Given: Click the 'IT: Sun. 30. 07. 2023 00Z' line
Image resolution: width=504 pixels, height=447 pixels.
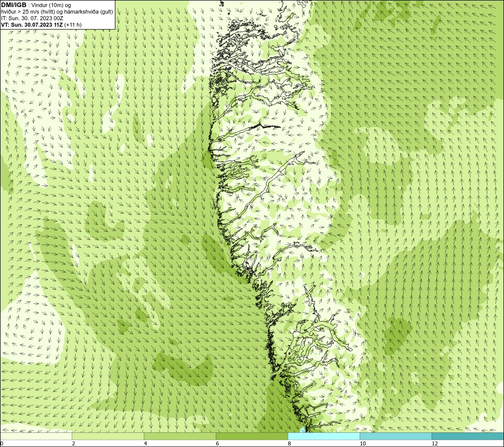Looking at the screenshot, I should [32, 18].
